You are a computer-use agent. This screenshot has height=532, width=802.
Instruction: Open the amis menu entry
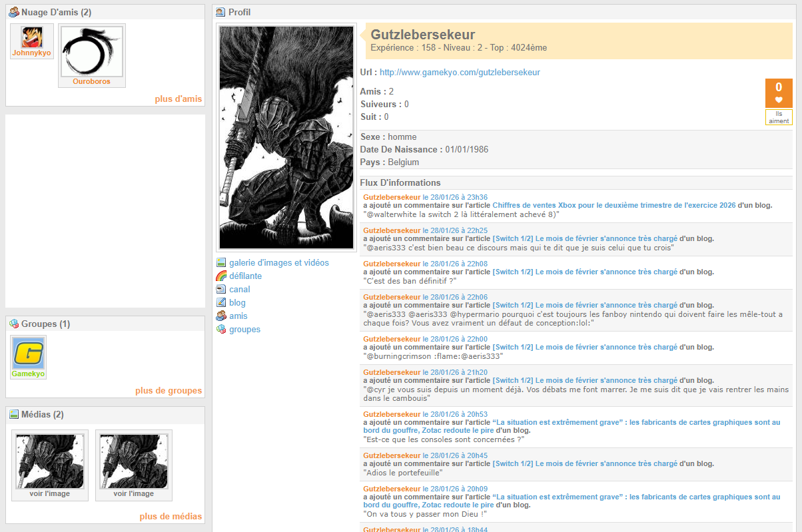pos(238,316)
